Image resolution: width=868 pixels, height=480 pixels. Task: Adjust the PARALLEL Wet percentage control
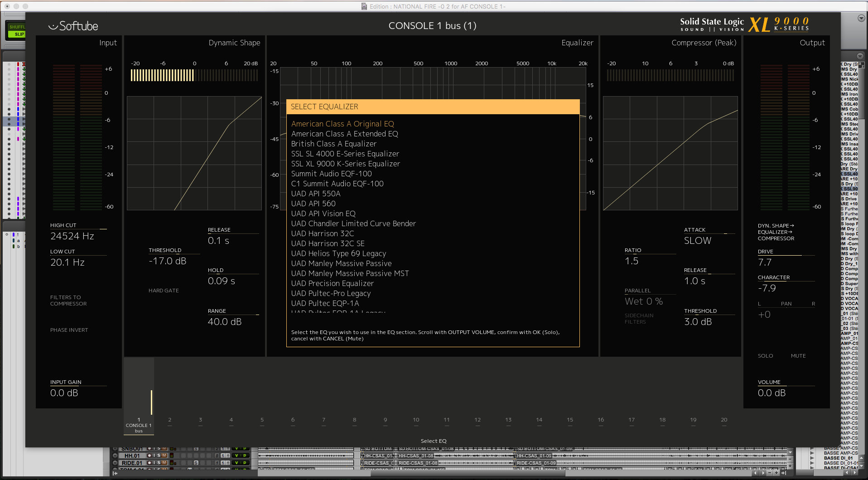[x=643, y=301]
